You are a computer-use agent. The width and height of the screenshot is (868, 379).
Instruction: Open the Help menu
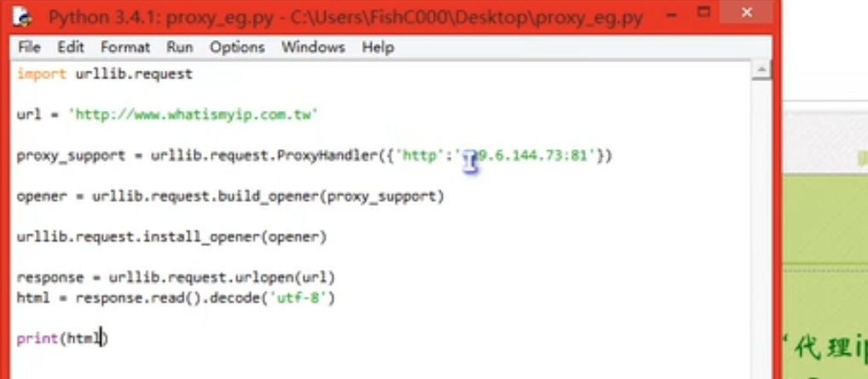(x=378, y=48)
